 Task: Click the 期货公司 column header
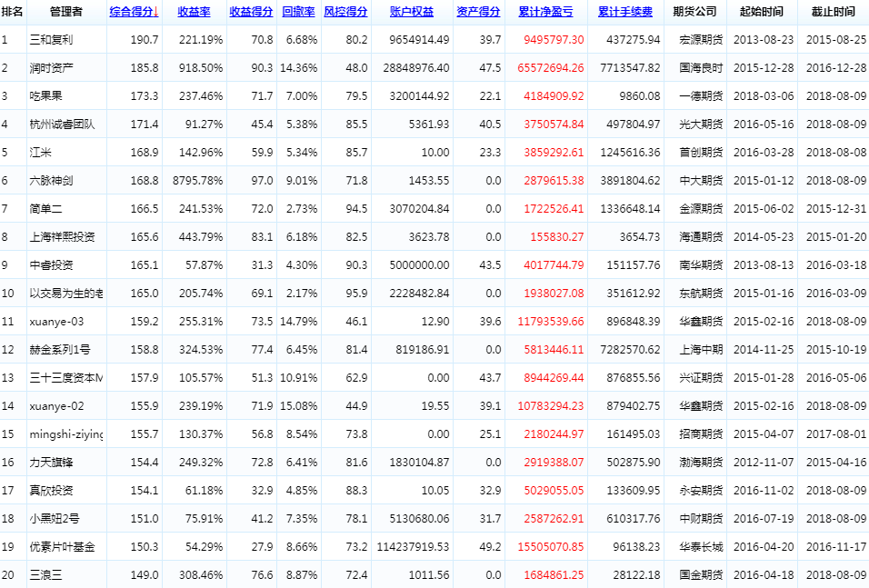coord(694,12)
